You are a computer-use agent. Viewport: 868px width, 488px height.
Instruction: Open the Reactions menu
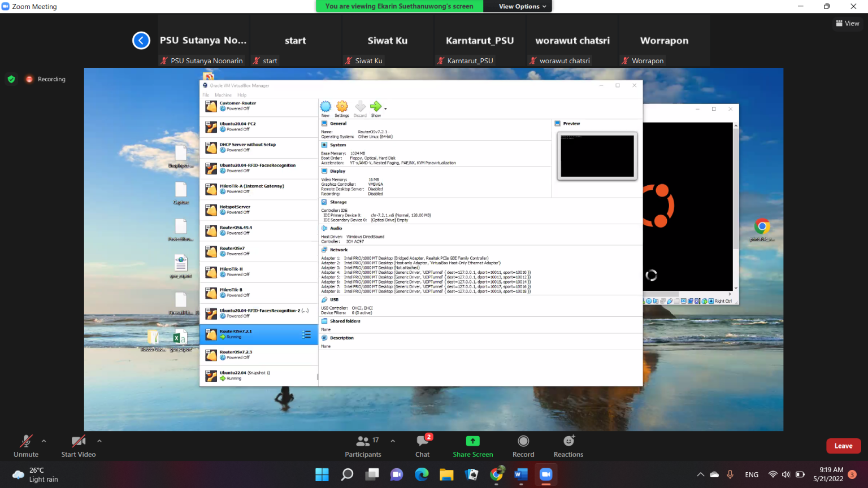tap(568, 441)
